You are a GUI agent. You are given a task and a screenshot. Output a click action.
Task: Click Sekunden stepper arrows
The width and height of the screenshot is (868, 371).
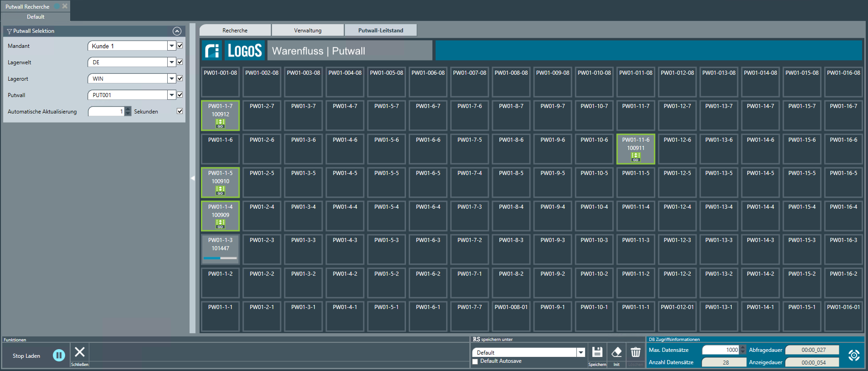pos(128,111)
